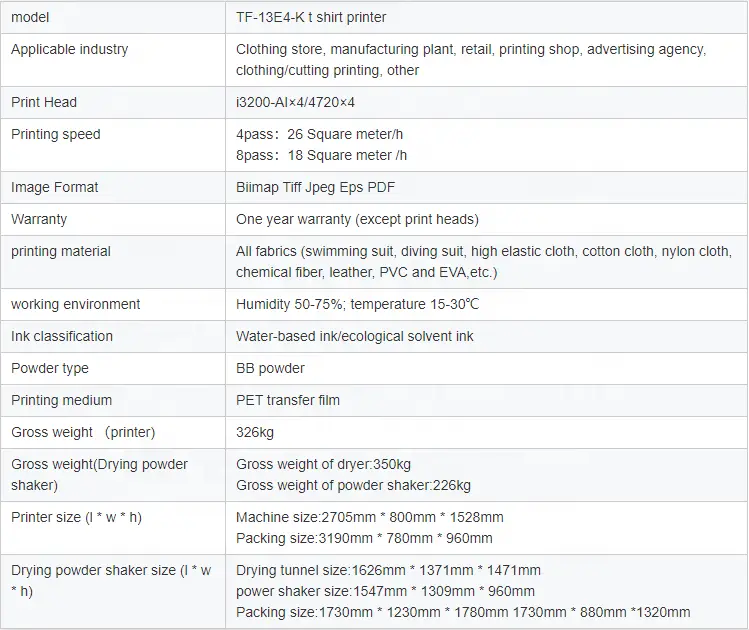The image size is (749, 630).
Task: Click the 'Warranty' row label
Action: tap(39, 219)
